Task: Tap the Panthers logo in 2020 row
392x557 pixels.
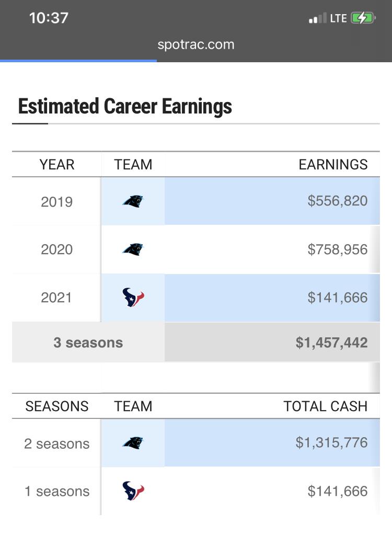Action: [133, 249]
